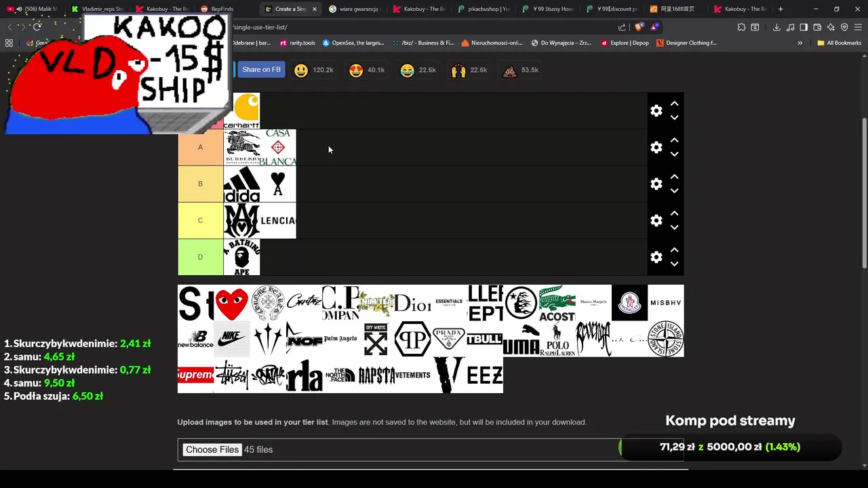Viewport: 868px width, 488px height.
Task: Pick the Puma logo
Action: tap(521, 339)
